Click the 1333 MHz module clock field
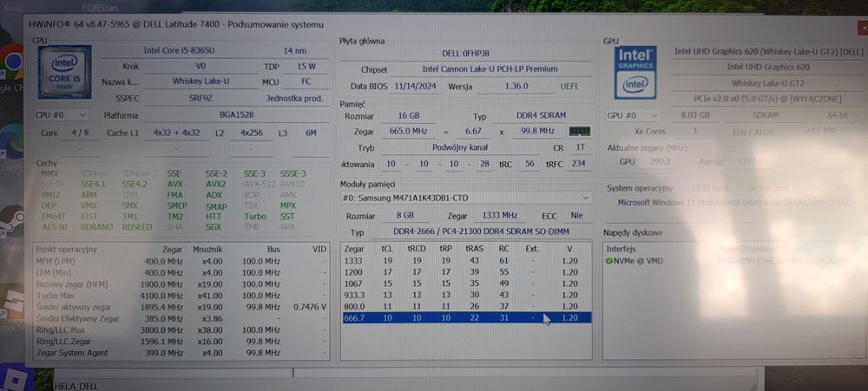This screenshot has width=868, height=391. pos(499,216)
